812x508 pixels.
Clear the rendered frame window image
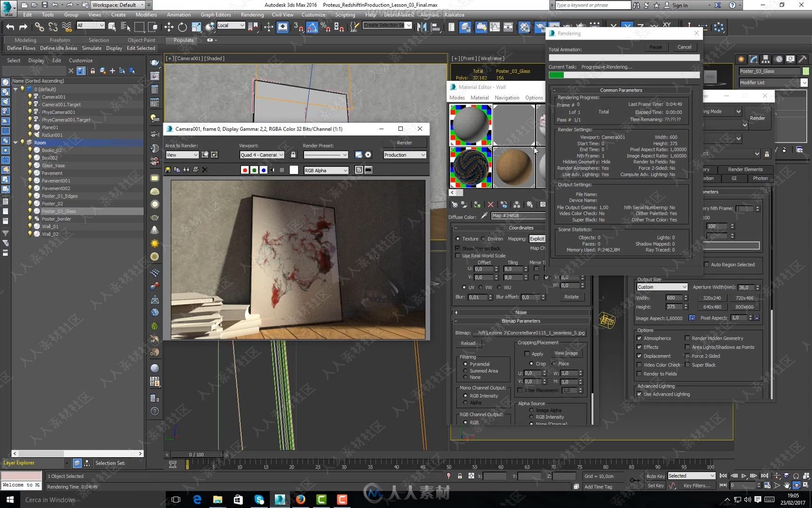[x=205, y=170]
